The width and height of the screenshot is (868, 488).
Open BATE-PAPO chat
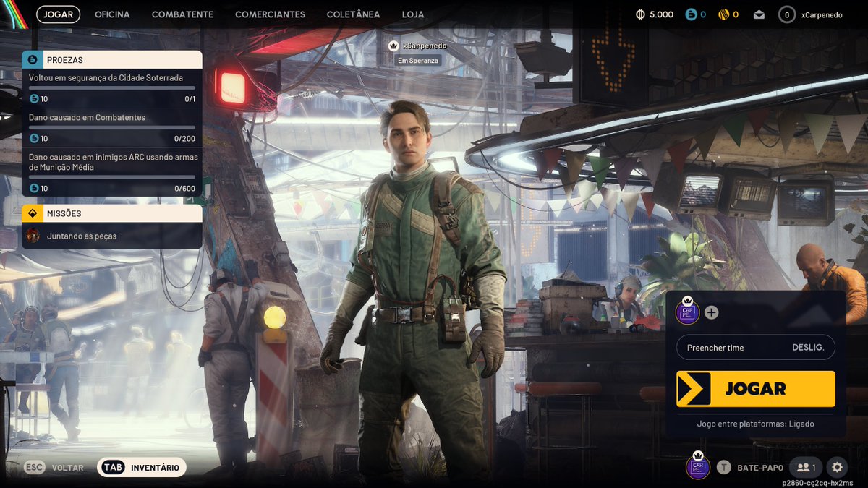pos(760,468)
